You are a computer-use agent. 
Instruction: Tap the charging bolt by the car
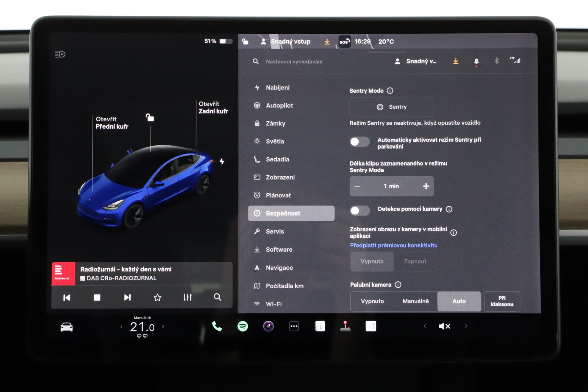point(222,161)
